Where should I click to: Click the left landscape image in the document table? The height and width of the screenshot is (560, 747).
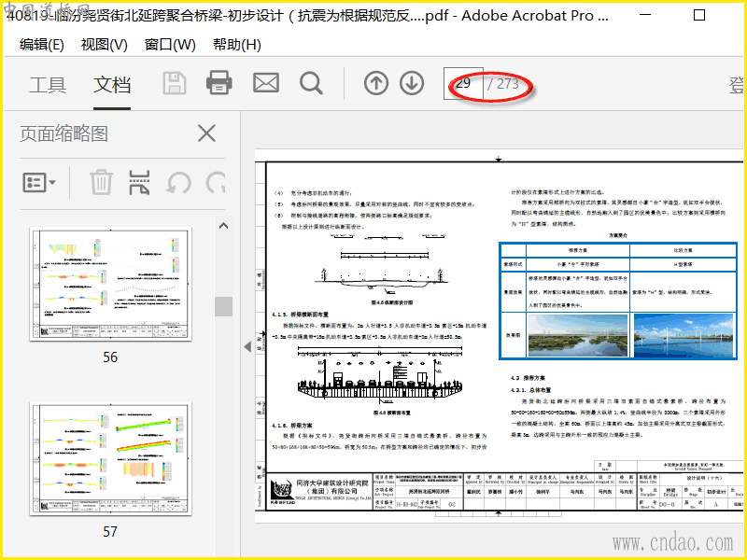[x=578, y=335]
